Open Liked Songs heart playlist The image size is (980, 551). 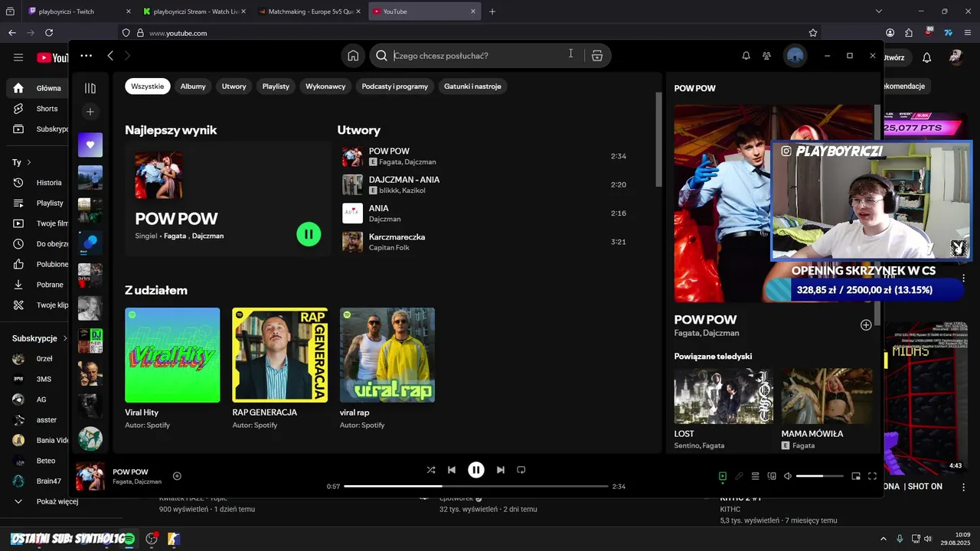coord(90,145)
